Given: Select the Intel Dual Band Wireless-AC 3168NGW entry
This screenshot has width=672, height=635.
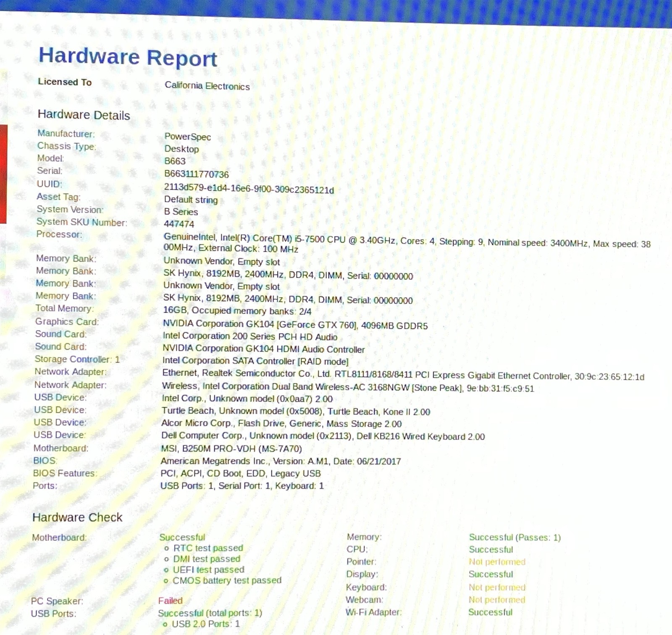Looking at the screenshot, I should (x=348, y=387).
